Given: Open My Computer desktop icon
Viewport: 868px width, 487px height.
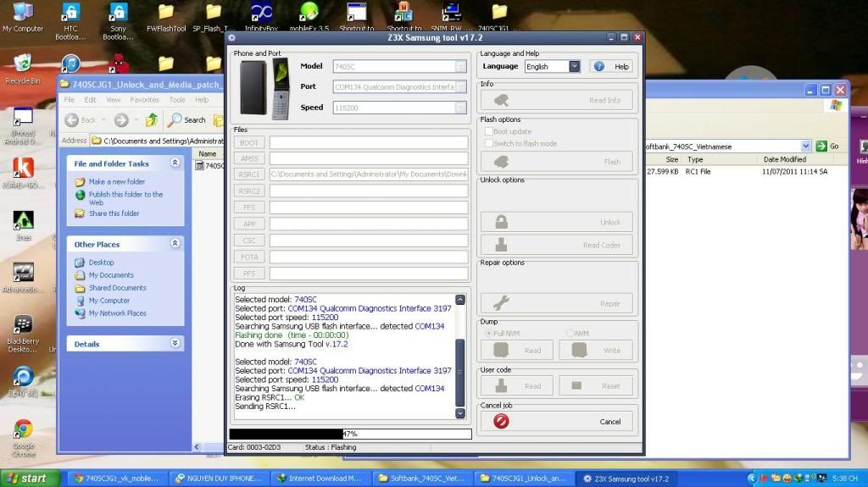Looking at the screenshot, I should 23,17.
